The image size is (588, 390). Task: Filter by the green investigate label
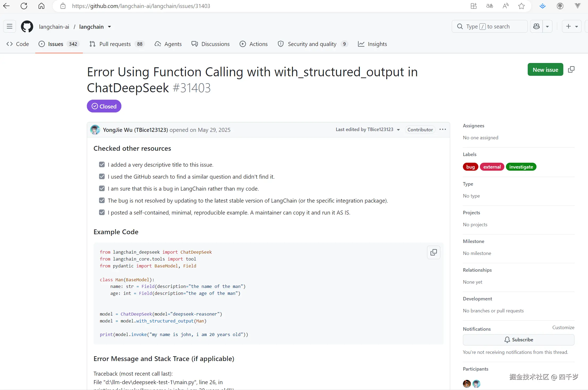coord(521,167)
